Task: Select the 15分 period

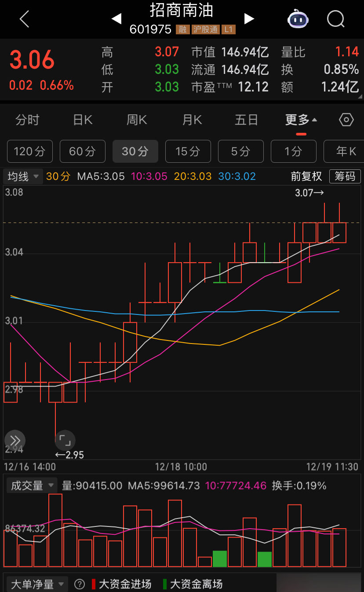Action: tap(188, 151)
